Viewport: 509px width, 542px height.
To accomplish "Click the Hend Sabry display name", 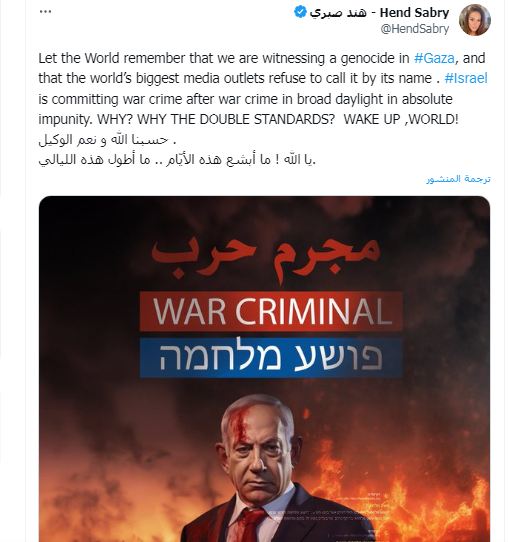I will pyautogui.click(x=414, y=13).
